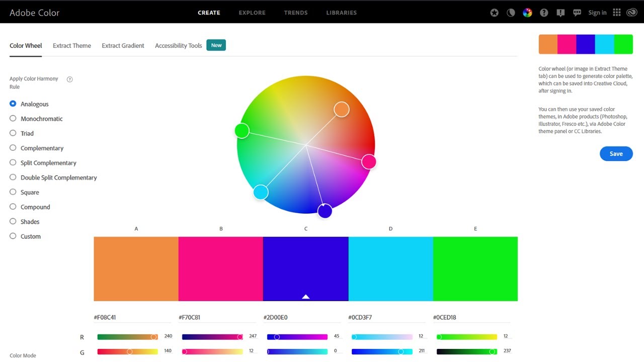644x362 pixels.
Task: Switch to the Color Wheel tab
Action: (26, 45)
